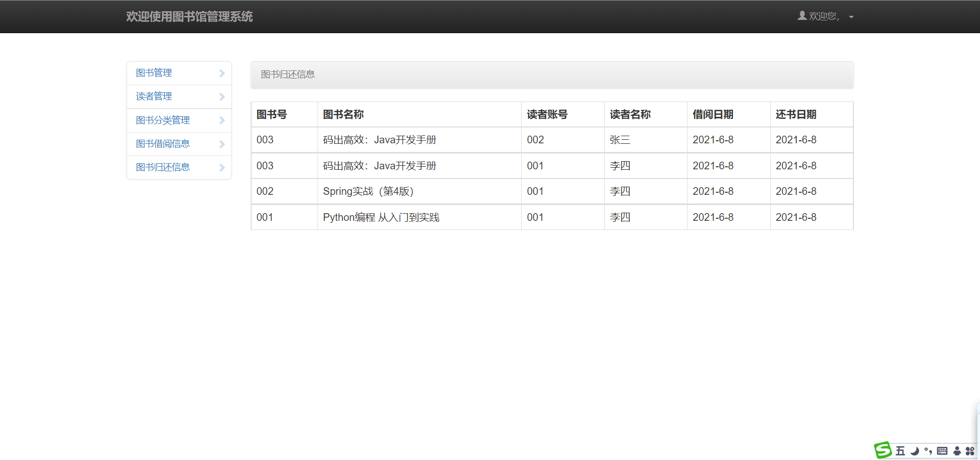Open the soft keyboard icon
This screenshot has height=460, width=980.
point(942,451)
